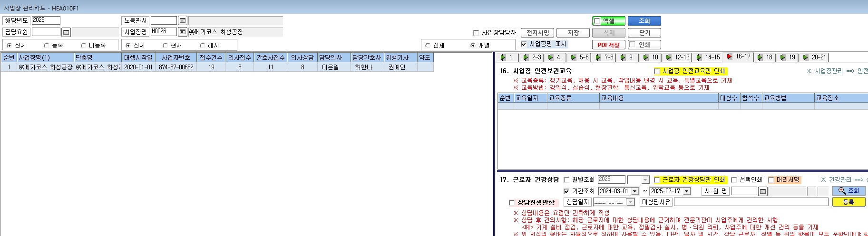Click green flag icon of tab 5-6
This screenshot has height=236, width=868.
574,57
